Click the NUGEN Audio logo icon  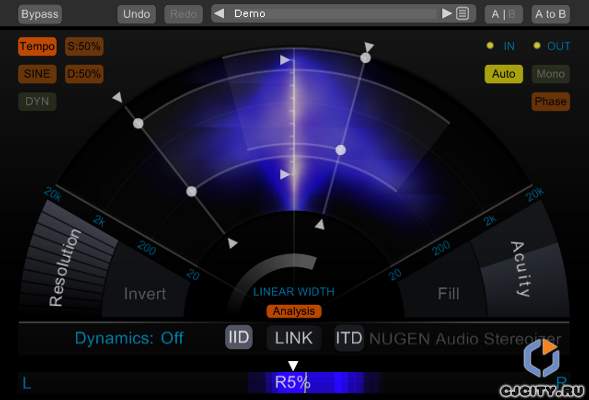click(541, 358)
